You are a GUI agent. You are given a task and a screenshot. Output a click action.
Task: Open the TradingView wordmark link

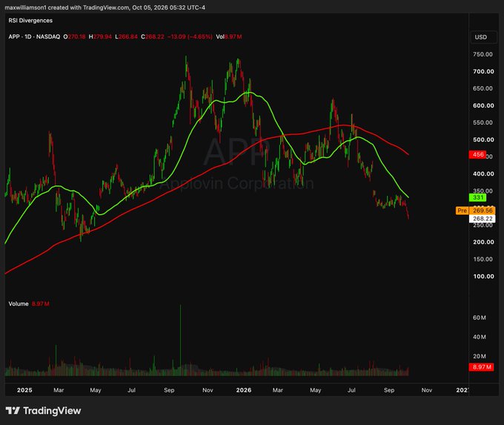tap(52, 410)
